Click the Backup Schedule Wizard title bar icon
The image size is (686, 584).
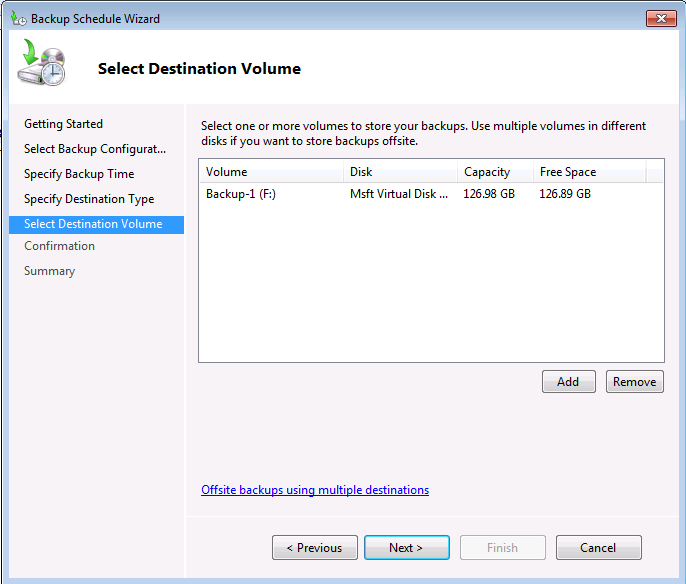(19, 18)
